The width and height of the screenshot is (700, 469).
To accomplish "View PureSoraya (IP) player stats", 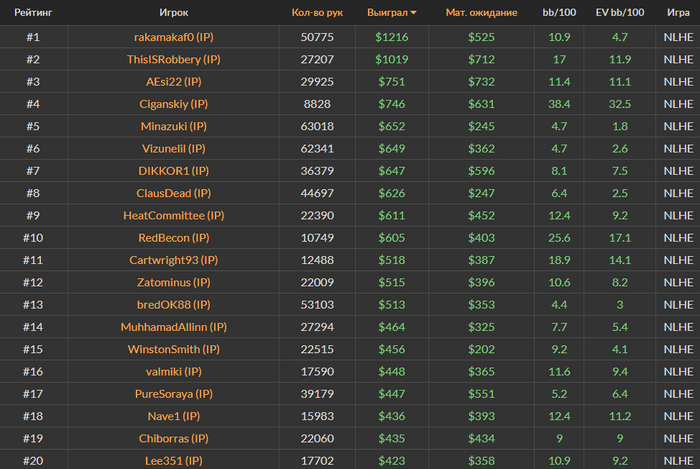I will point(174,394).
